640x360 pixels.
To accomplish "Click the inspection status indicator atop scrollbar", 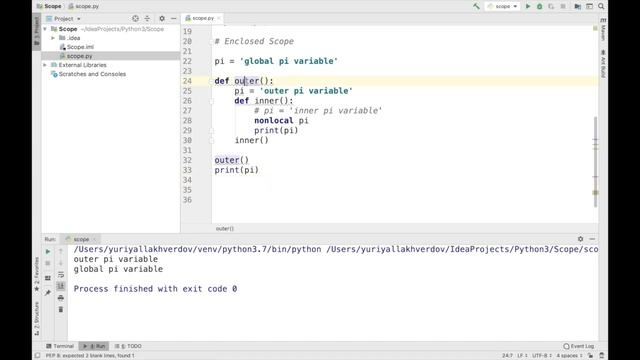I will (x=595, y=28).
